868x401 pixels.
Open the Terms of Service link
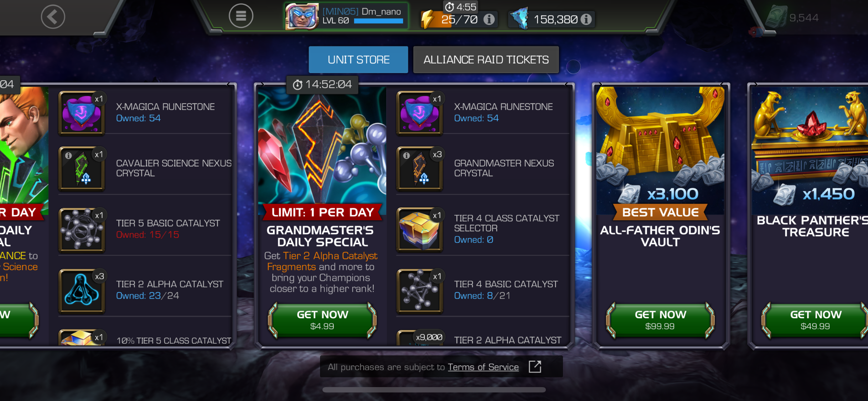coord(483,367)
